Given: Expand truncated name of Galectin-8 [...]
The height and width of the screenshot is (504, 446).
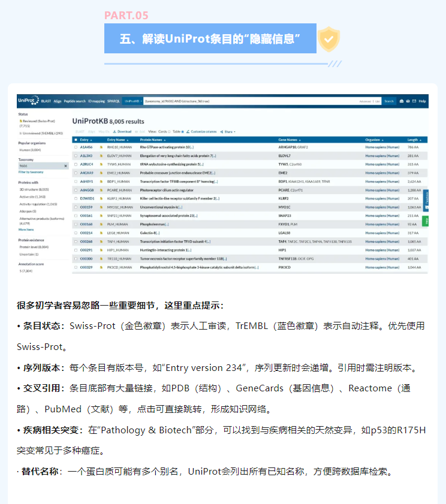Looking at the screenshot, I should [x=158, y=233].
